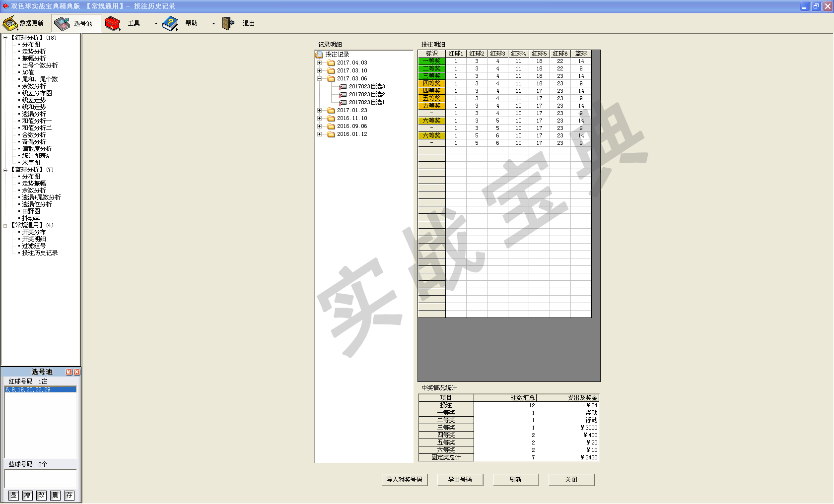The height and width of the screenshot is (504, 834).
Task: Click the 刷新 button
Action: [x=516, y=480]
